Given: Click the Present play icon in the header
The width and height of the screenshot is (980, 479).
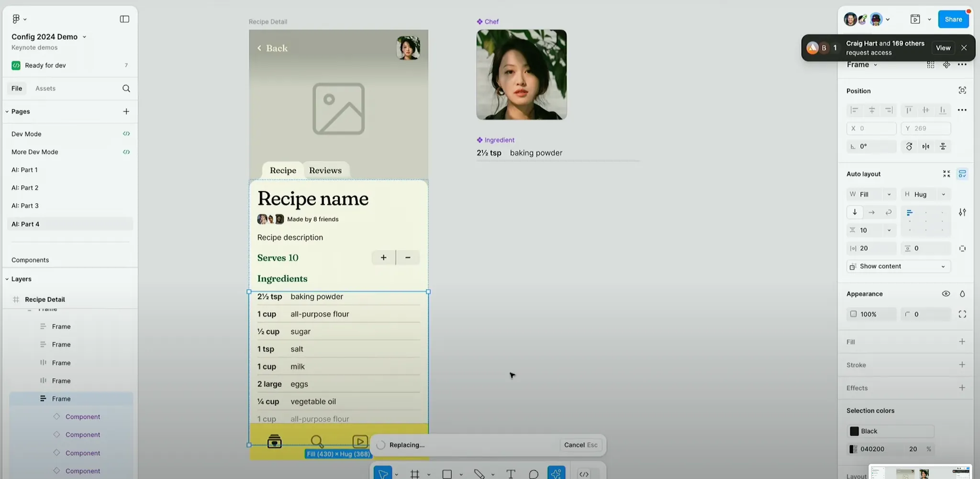Looking at the screenshot, I should point(915,19).
